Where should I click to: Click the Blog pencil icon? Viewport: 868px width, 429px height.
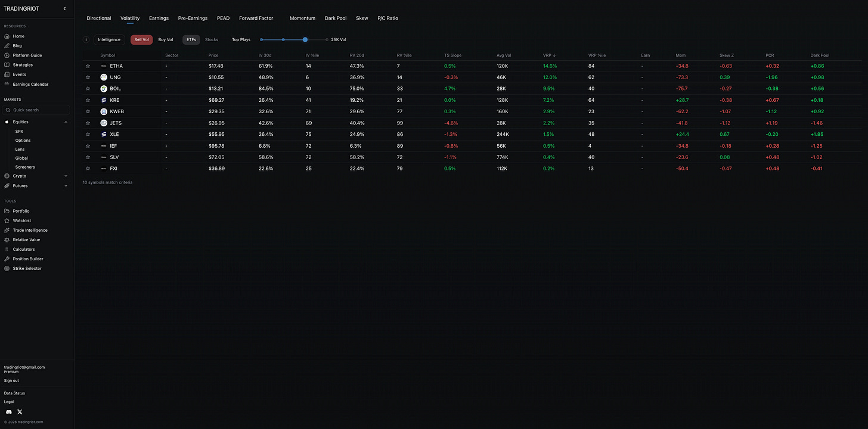(7, 46)
